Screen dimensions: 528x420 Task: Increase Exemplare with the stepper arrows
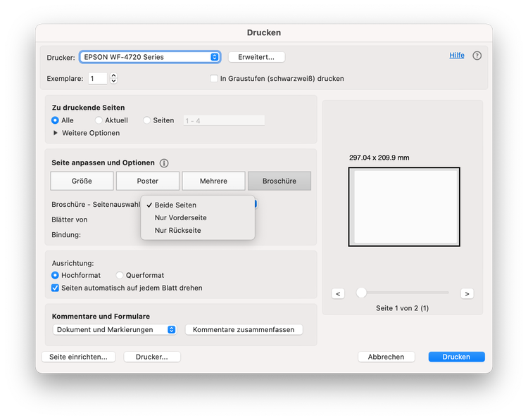pos(114,76)
